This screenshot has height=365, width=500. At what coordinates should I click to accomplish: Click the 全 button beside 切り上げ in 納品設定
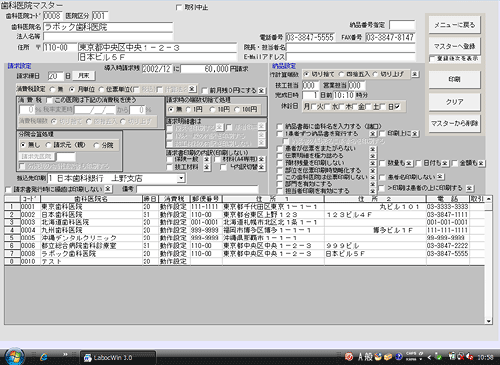[415, 74]
